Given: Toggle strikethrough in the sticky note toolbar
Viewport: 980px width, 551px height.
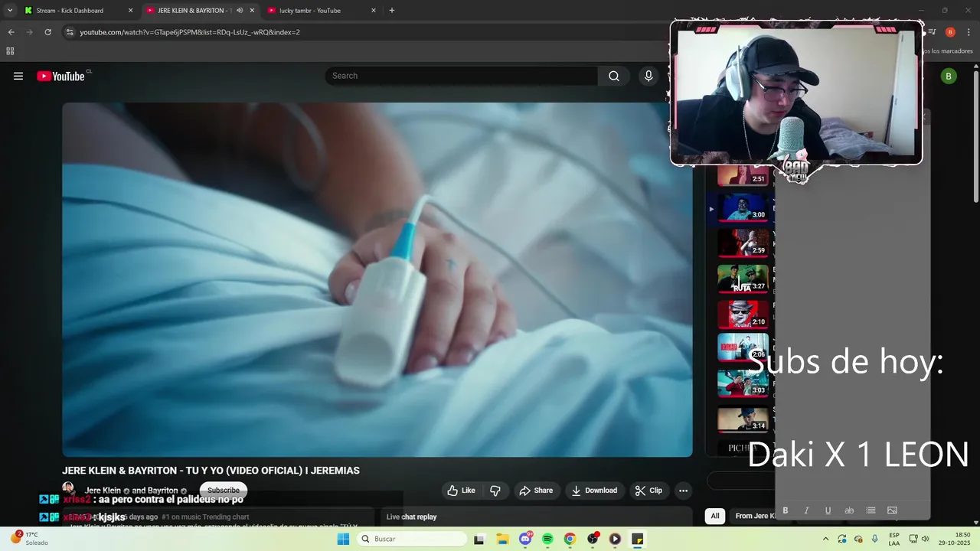Looking at the screenshot, I should (849, 510).
